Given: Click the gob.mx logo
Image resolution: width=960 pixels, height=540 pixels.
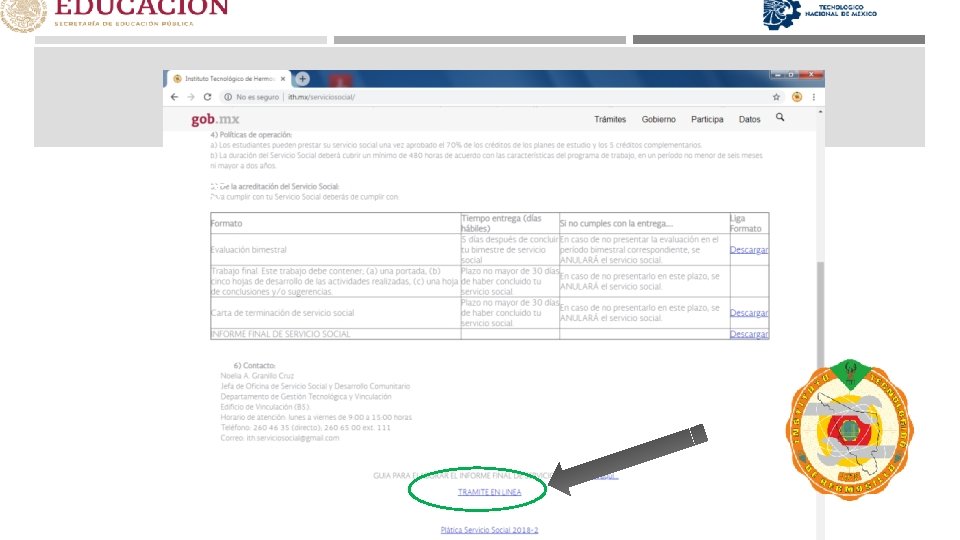Looking at the screenshot, I should point(215,119).
